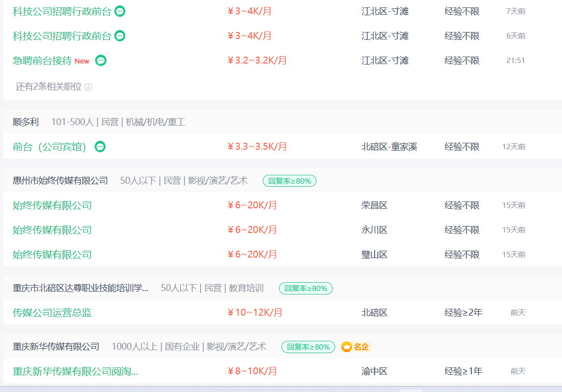Screen dimensions: 562x392
Task: Click 101-500人 | 民营 | 机械/机电/重工 info
Action: [118, 122]
